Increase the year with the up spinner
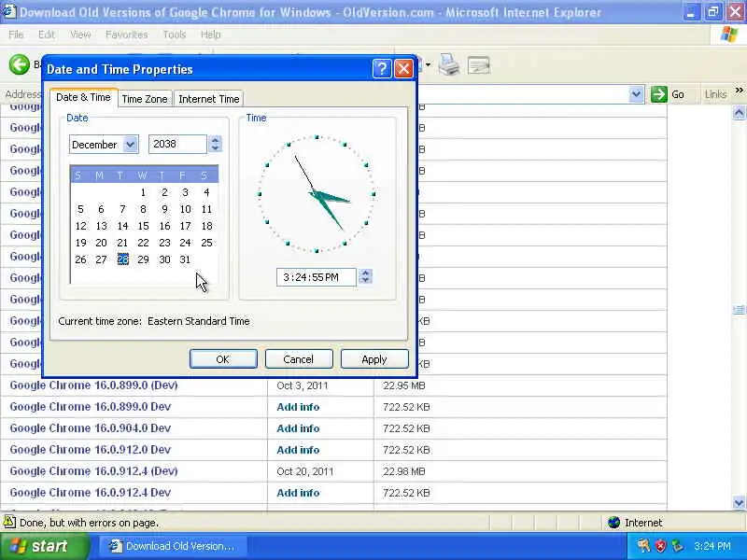The width and height of the screenshot is (747, 560). point(215,140)
